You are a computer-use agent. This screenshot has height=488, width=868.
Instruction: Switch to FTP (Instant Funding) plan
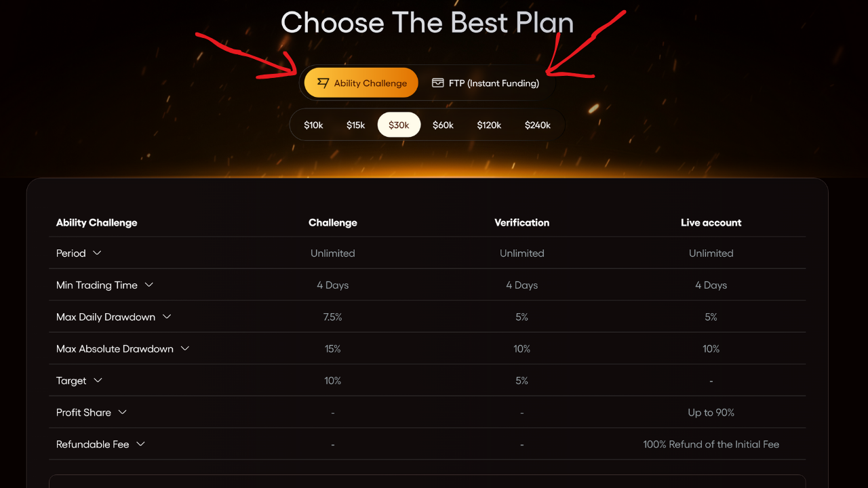click(486, 83)
